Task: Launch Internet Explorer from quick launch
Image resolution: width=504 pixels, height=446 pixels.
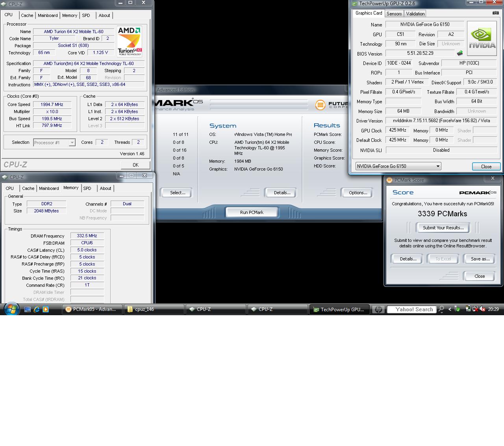Action: coord(37,309)
